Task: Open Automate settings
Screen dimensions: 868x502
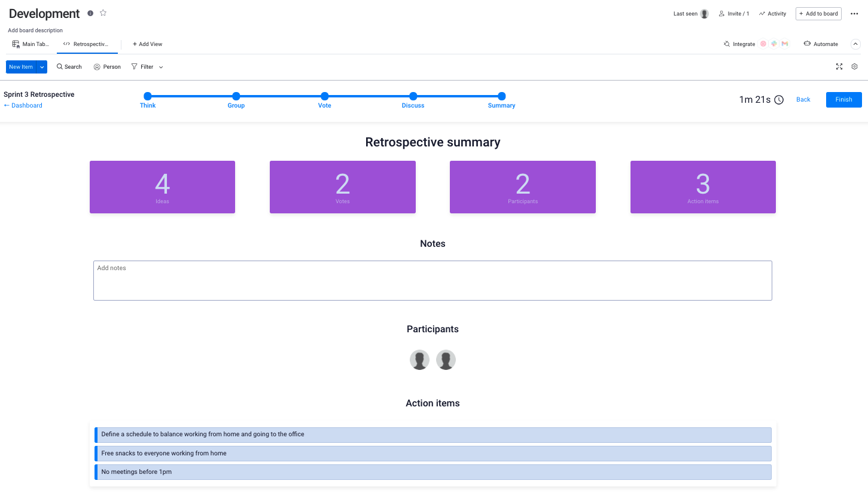Action: click(x=821, y=44)
